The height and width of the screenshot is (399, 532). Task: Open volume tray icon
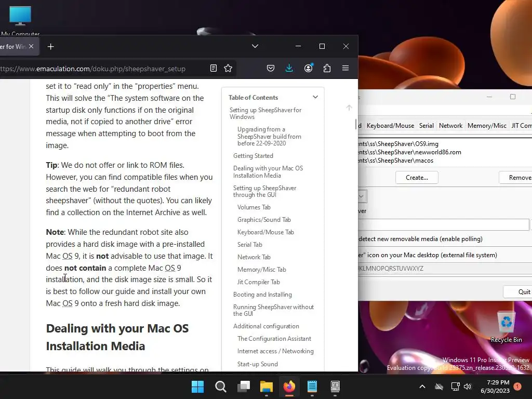(x=468, y=387)
